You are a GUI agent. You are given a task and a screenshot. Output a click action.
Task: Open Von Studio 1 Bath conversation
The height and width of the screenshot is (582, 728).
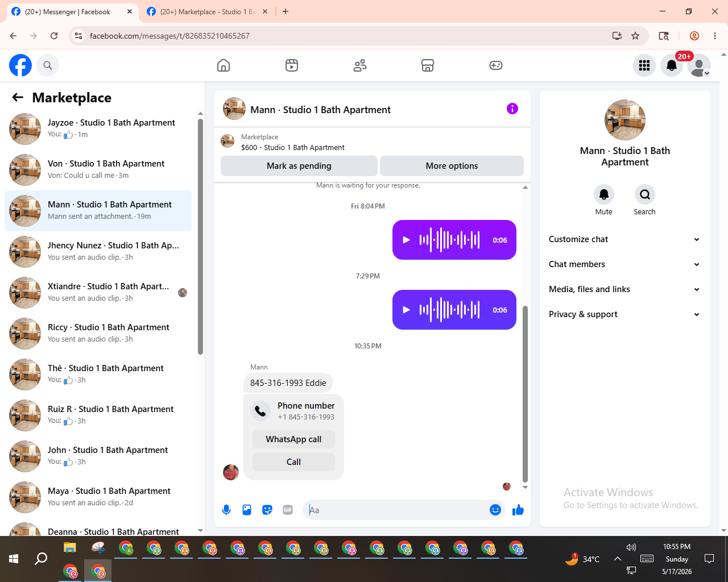point(98,170)
